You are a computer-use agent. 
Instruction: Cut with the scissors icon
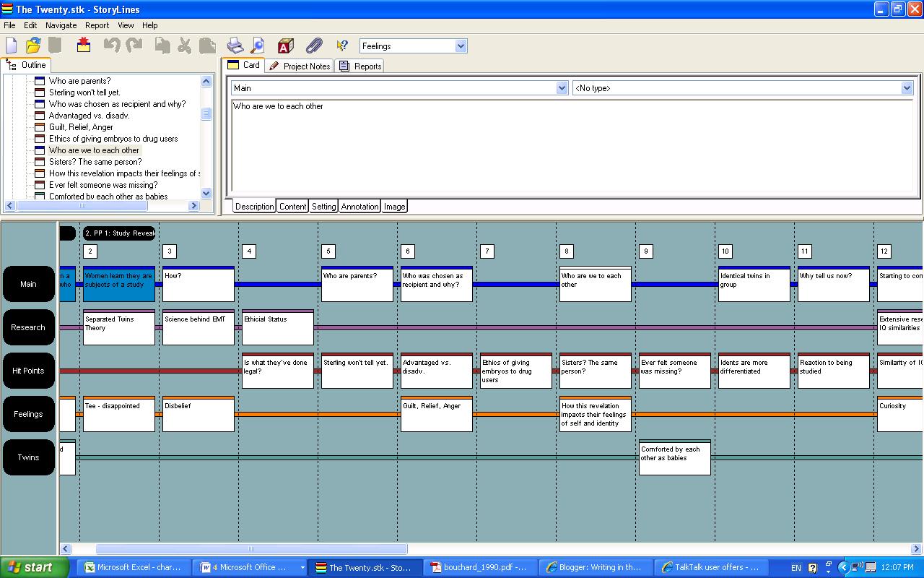click(185, 46)
